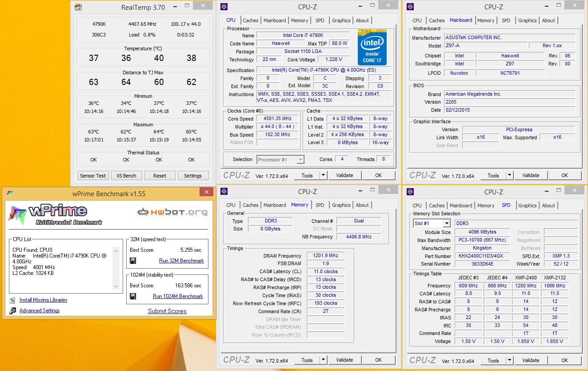This screenshot has height=371, width=588.
Task: Click the wPrime title bar app icon
Action: coord(10,194)
